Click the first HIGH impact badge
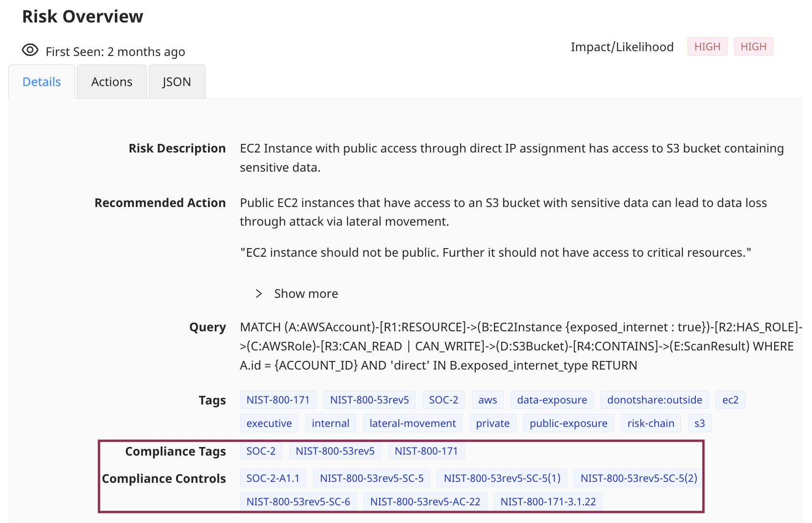 coord(707,46)
